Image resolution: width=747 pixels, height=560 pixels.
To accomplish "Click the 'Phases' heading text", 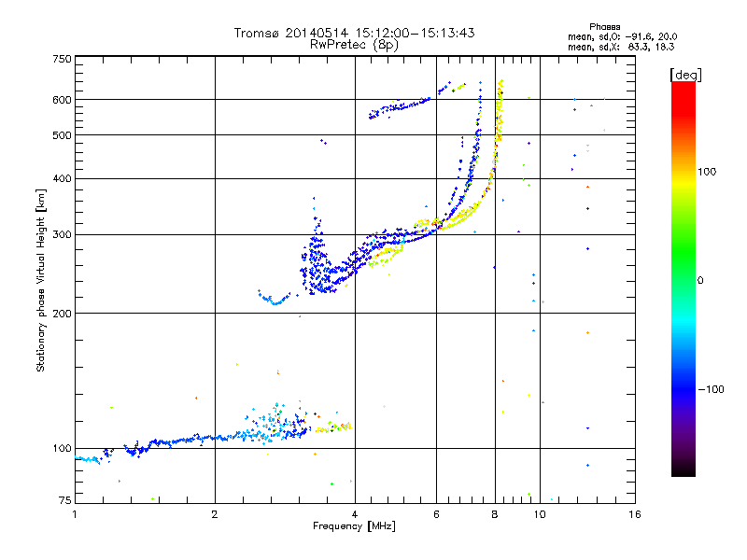I will pyautogui.click(x=604, y=27).
